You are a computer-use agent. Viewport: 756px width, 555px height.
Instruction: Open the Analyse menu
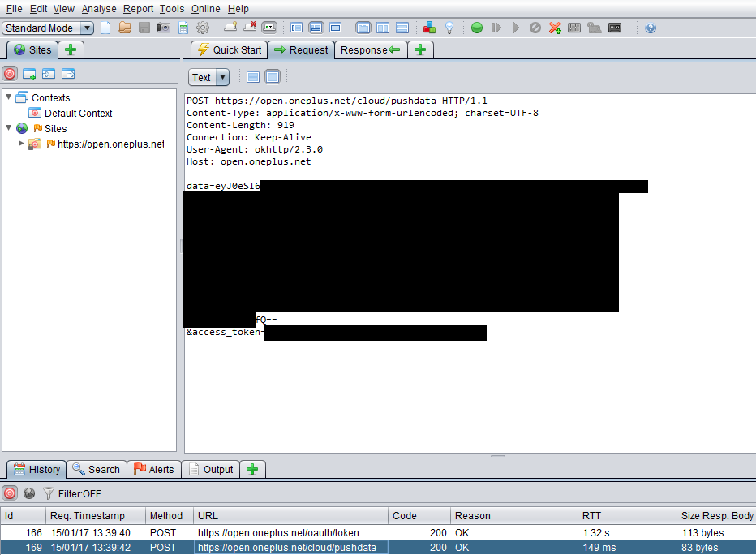tap(97, 8)
